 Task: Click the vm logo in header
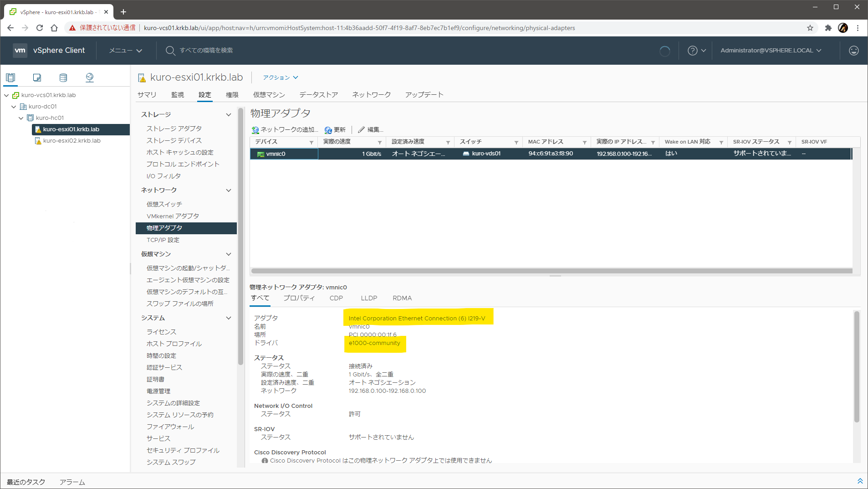(x=20, y=50)
